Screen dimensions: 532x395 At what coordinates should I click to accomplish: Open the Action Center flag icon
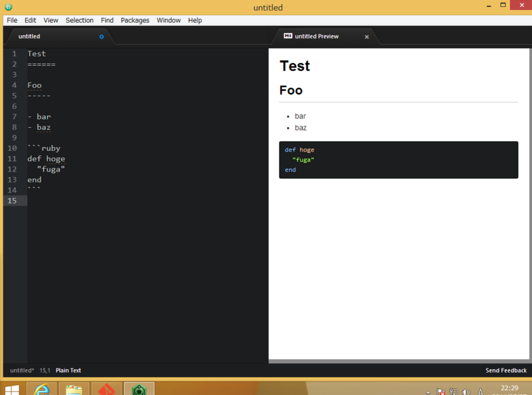pyautogui.click(x=441, y=392)
